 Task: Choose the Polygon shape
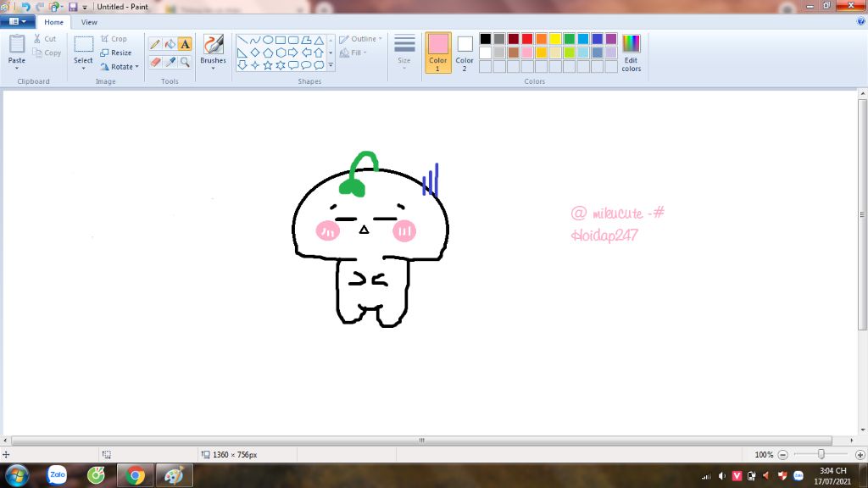(x=306, y=40)
